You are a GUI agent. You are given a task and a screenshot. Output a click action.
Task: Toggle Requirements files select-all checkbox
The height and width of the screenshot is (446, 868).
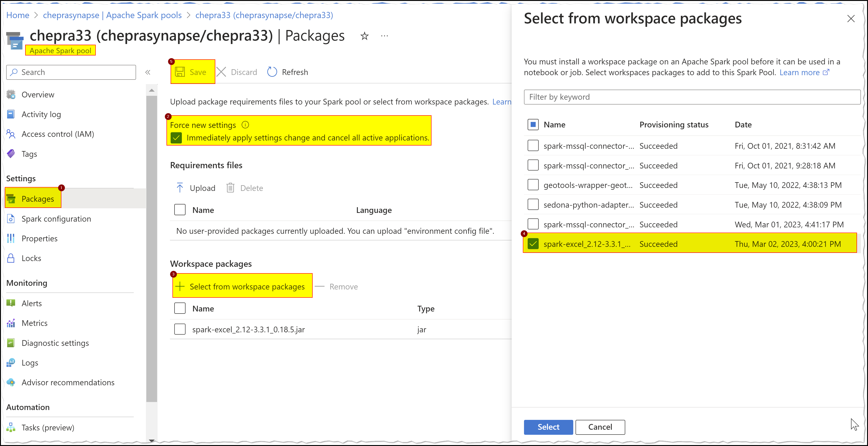tap(180, 210)
